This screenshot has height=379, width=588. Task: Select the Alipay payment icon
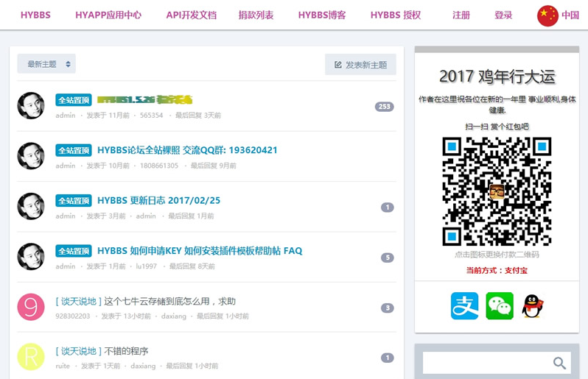tap(465, 306)
